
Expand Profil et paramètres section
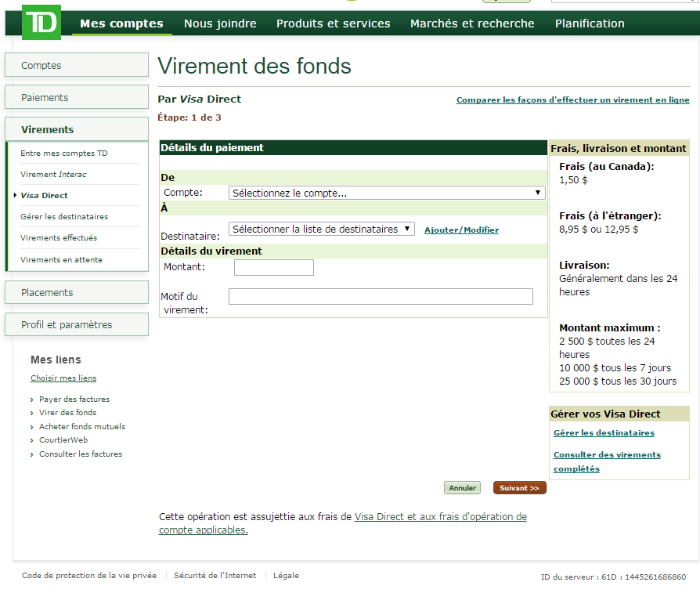point(77,324)
